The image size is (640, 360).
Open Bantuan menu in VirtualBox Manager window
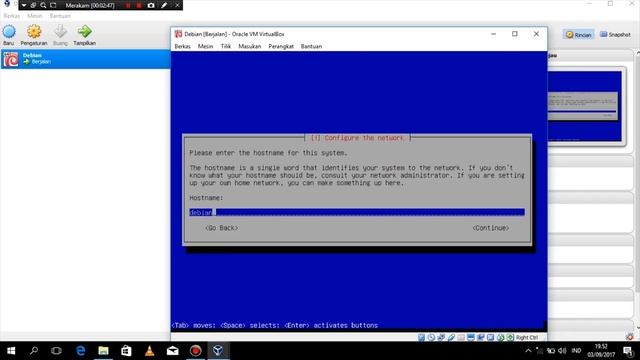(x=60, y=16)
